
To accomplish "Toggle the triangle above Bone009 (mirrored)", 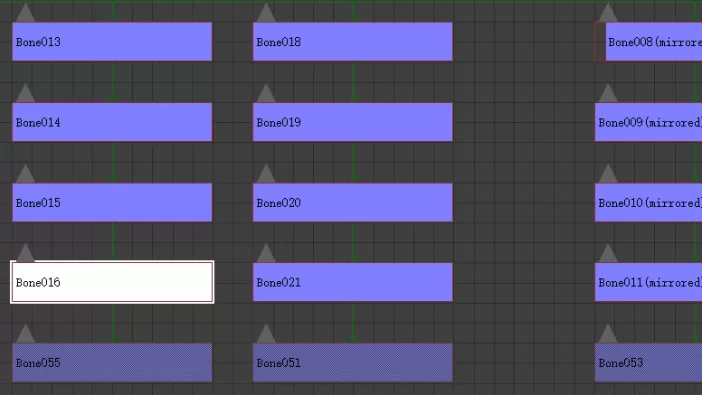I will [608, 93].
